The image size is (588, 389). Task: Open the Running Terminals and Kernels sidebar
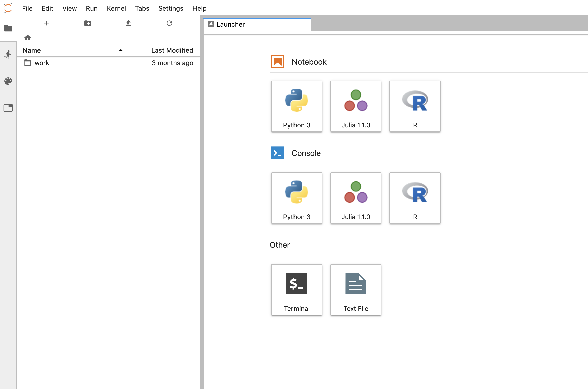point(8,55)
